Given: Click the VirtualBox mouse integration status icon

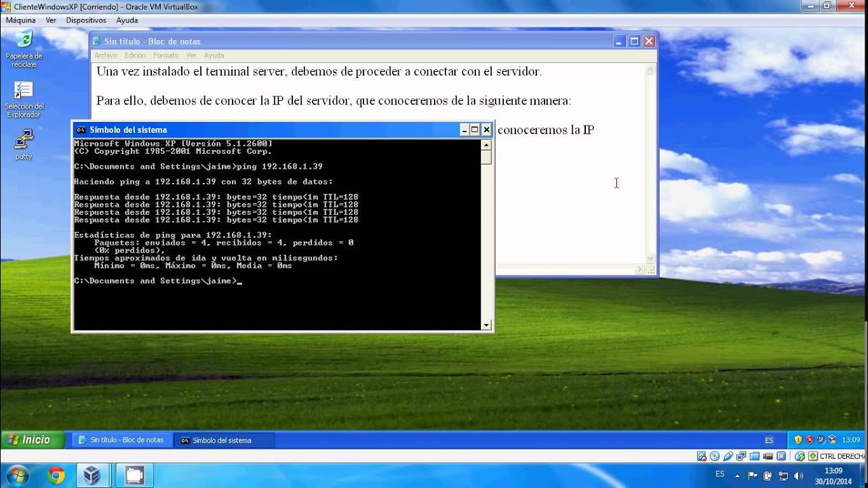Looking at the screenshot, I should tap(800, 456).
